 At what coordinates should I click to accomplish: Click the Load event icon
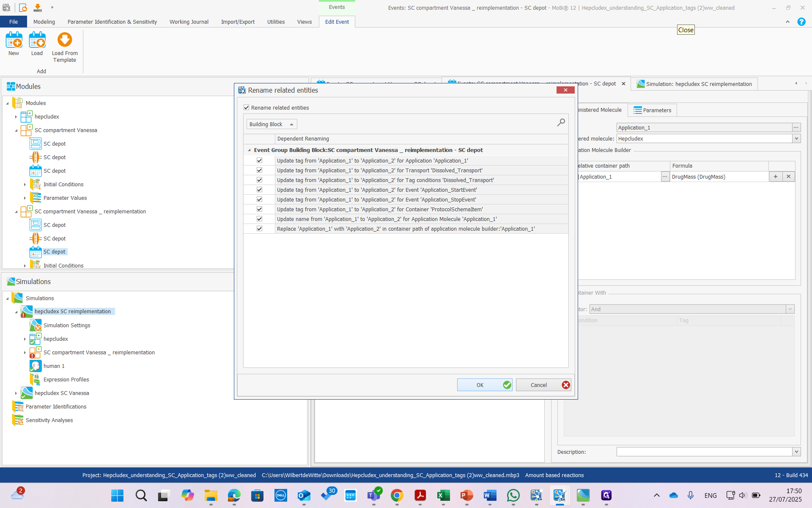click(x=37, y=41)
